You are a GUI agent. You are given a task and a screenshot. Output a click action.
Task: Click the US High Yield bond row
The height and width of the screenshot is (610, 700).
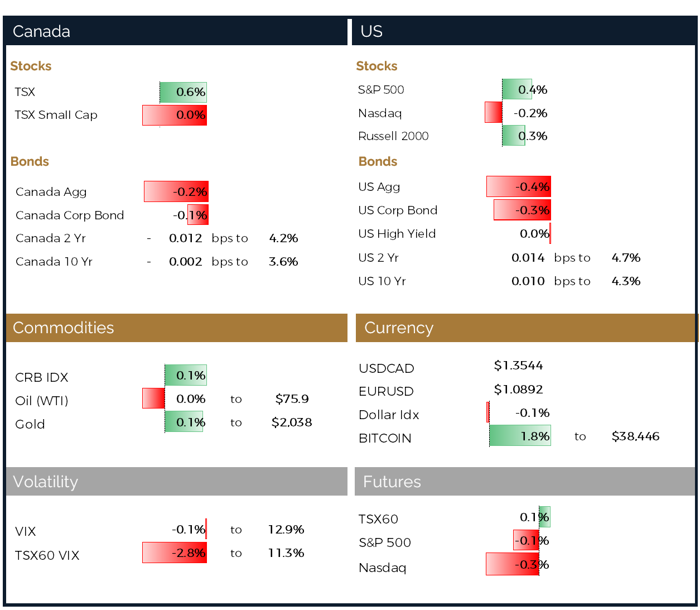pyautogui.click(x=397, y=233)
